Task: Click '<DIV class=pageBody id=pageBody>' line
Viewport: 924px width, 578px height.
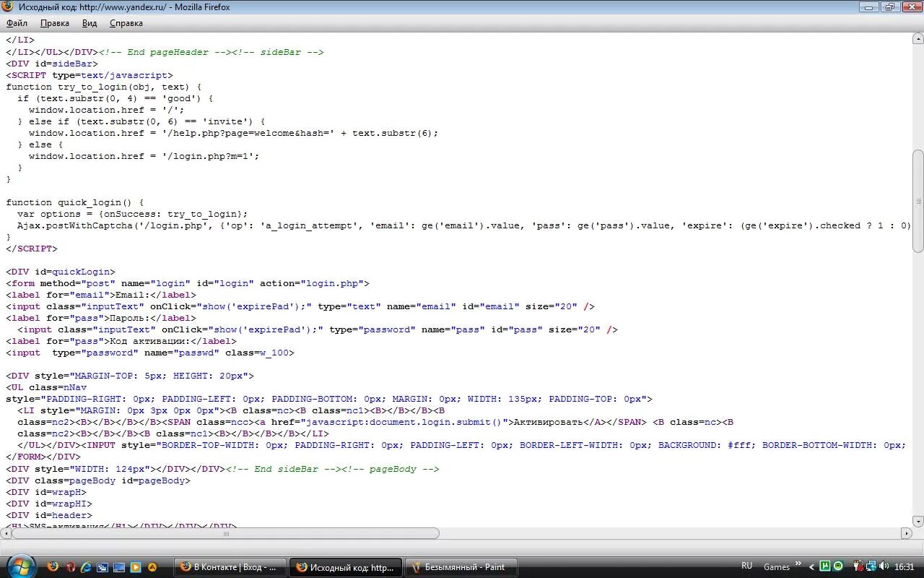Action: [x=98, y=480]
